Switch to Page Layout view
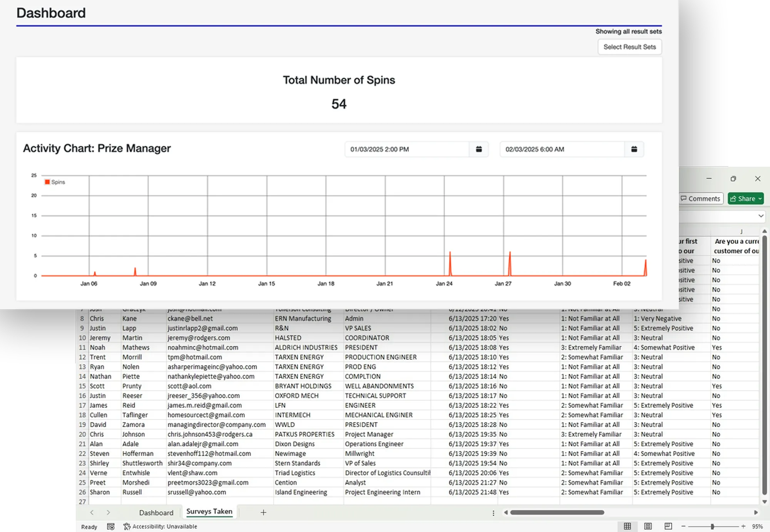 pyautogui.click(x=648, y=526)
